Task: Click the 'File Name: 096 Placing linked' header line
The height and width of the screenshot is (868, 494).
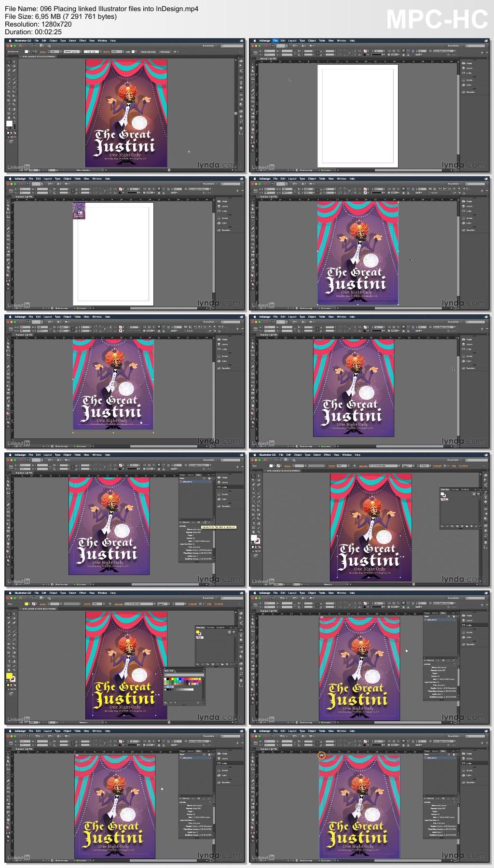Action: tap(101, 9)
